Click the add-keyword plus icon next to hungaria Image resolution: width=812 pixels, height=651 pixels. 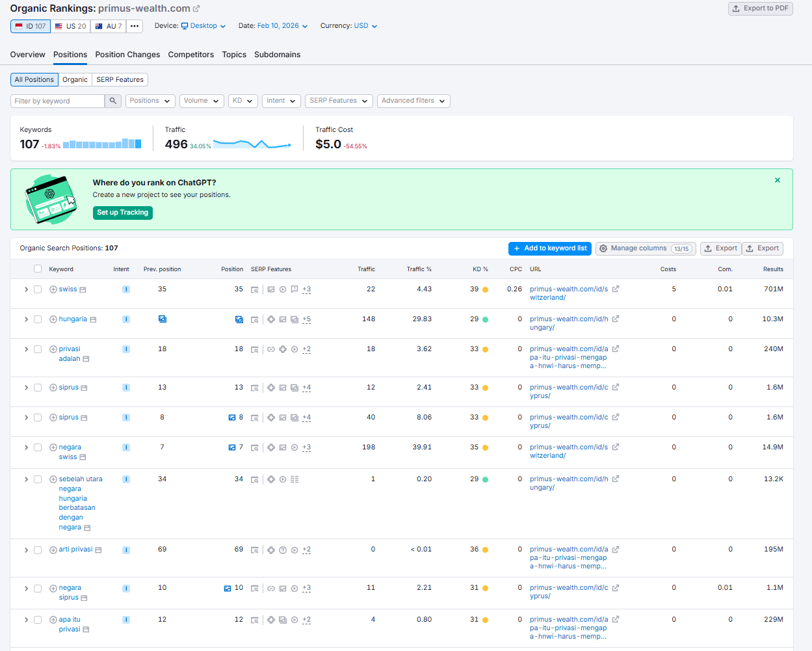point(53,319)
